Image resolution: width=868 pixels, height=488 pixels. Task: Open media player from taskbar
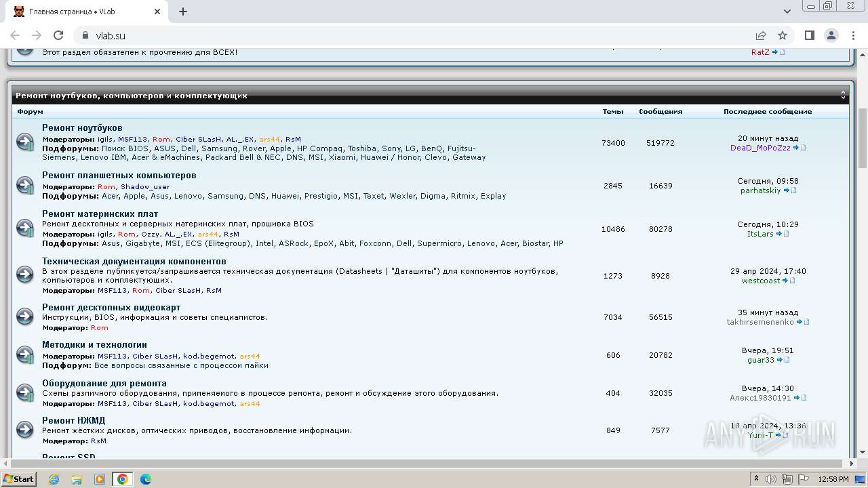click(x=100, y=479)
